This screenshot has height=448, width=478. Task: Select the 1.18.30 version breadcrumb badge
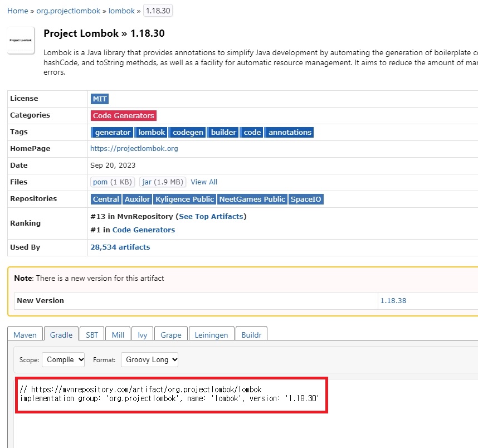158,11
